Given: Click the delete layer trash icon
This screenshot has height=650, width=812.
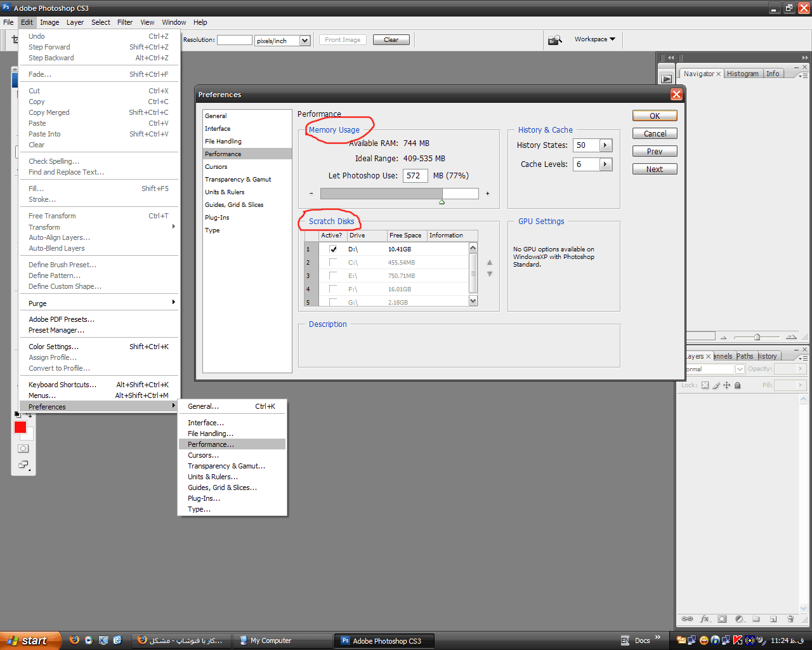Looking at the screenshot, I should 790,619.
